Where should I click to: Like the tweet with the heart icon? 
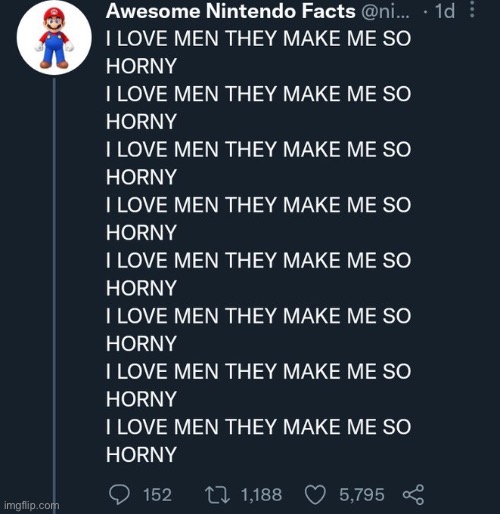315,495
